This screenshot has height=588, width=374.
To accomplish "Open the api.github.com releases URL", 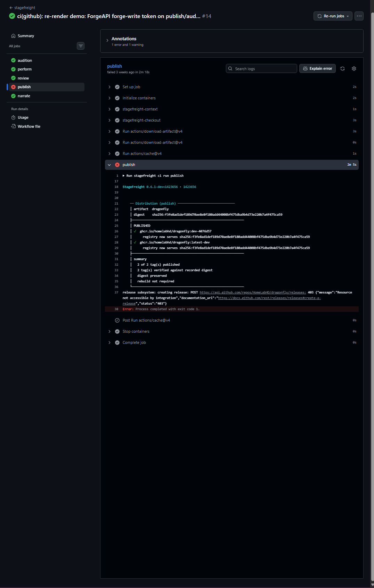I will [x=253, y=292].
